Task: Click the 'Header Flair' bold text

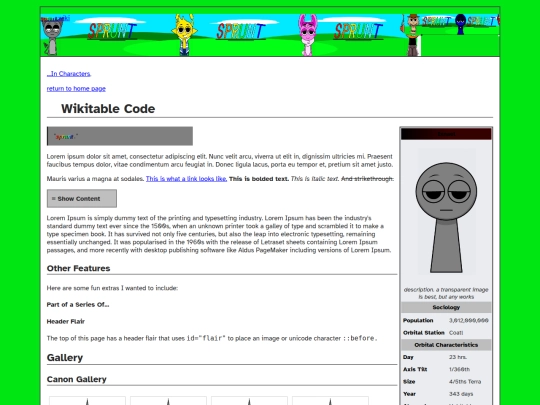Action: pos(66,322)
